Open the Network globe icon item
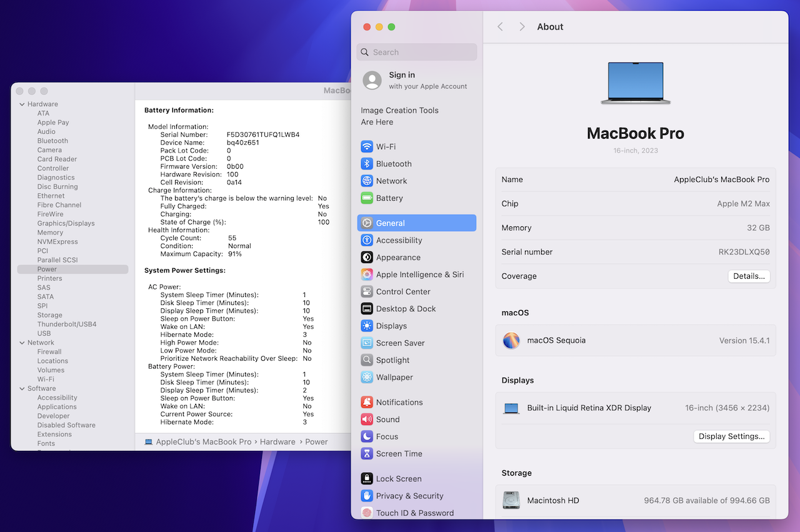800x532 pixels. (x=367, y=181)
